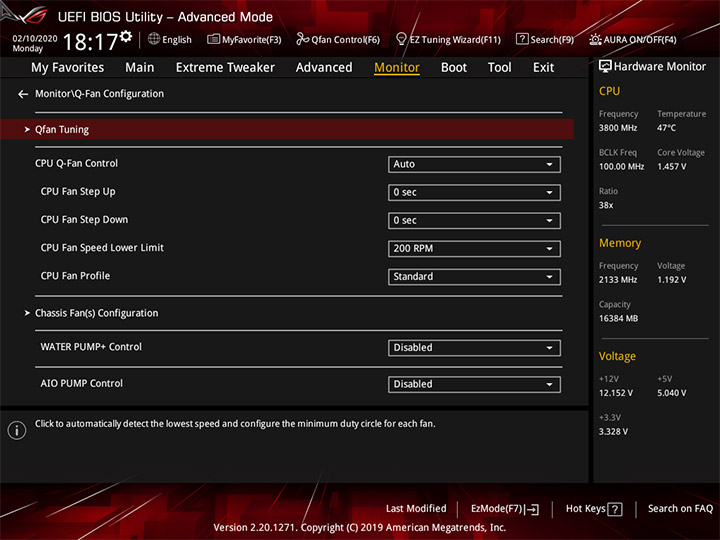Click CPU frequency value 3800 MHz
The height and width of the screenshot is (540, 720).
(618, 128)
